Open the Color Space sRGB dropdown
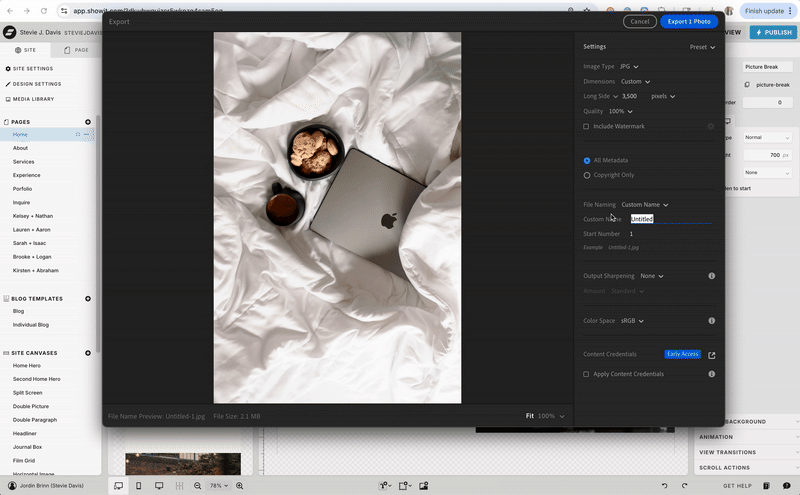 click(x=632, y=321)
